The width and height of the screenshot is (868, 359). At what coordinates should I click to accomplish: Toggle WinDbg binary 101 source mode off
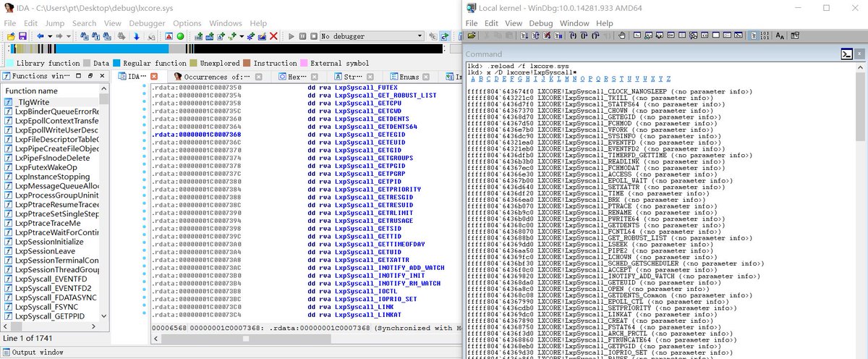tap(766, 35)
